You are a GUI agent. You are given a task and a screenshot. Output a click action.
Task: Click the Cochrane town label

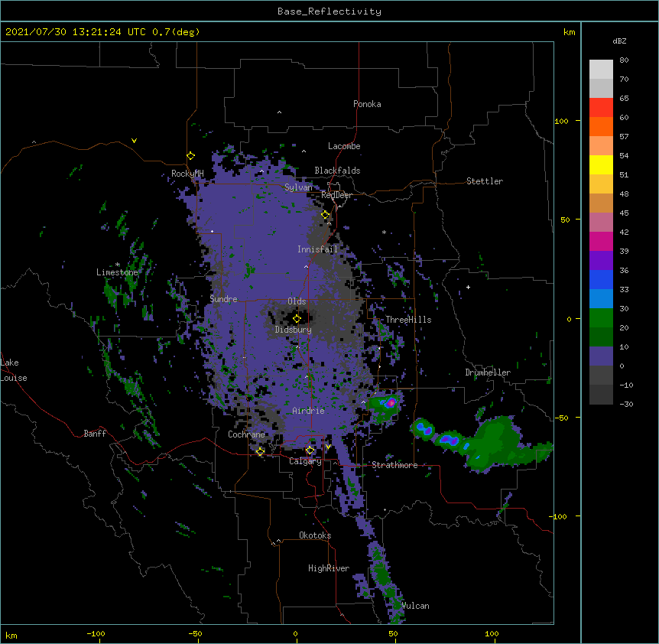pos(246,434)
